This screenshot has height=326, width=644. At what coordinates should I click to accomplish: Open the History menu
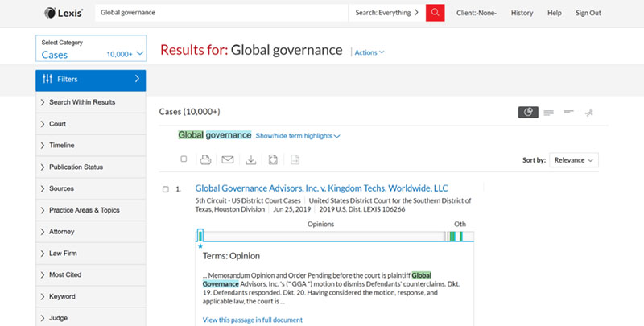pos(522,13)
